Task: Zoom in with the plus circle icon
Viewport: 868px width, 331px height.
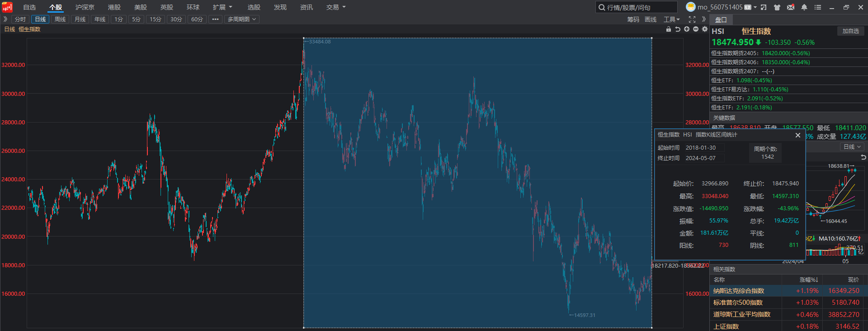Action: click(687, 29)
